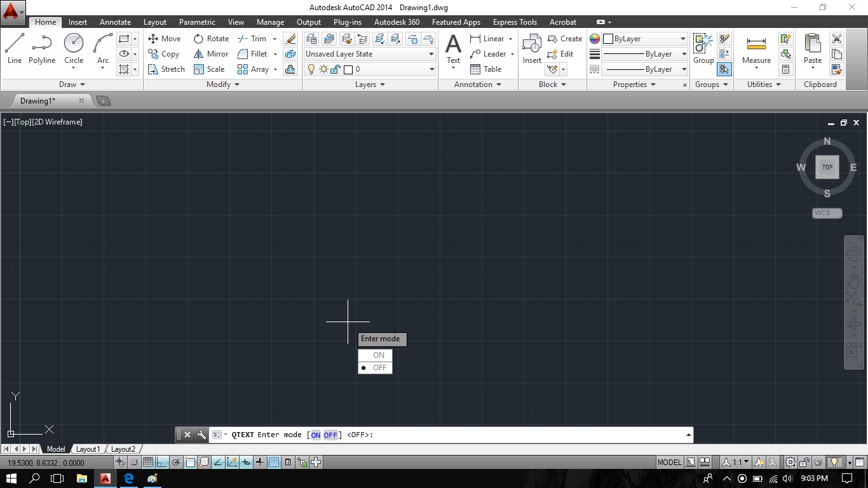Expand the Modify panel
The width and height of the screenshot is (868, 488).
(x=223, y=85)
